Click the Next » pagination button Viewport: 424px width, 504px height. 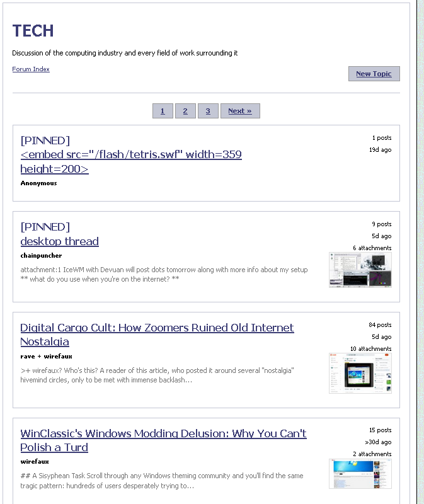[x=240, y=111]
